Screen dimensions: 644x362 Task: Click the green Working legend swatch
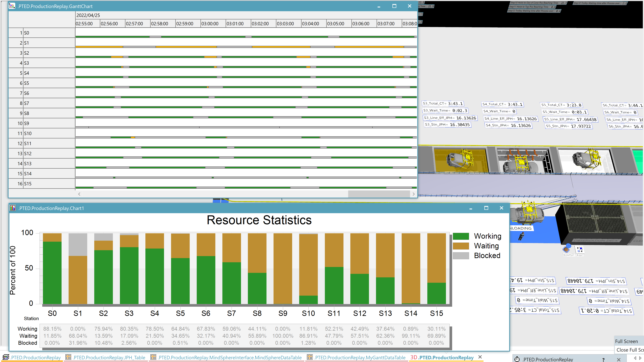coord(461,236)
